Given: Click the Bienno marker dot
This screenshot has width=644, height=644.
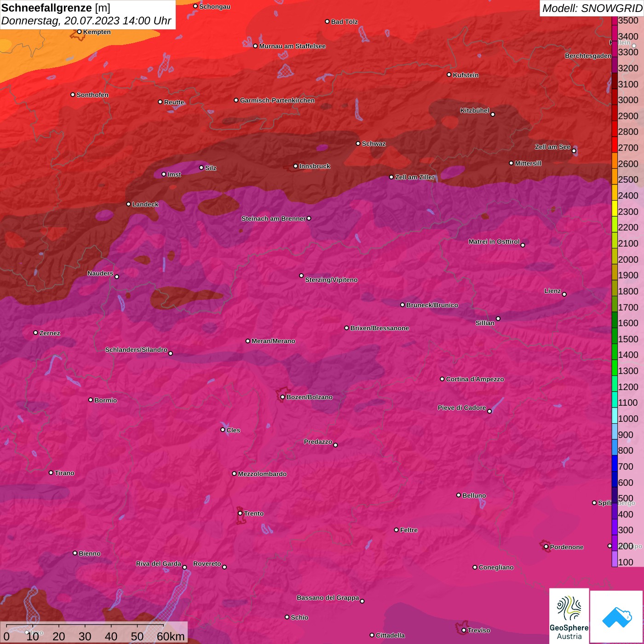Looking at the screenshot, I should (x=75, y=553).
